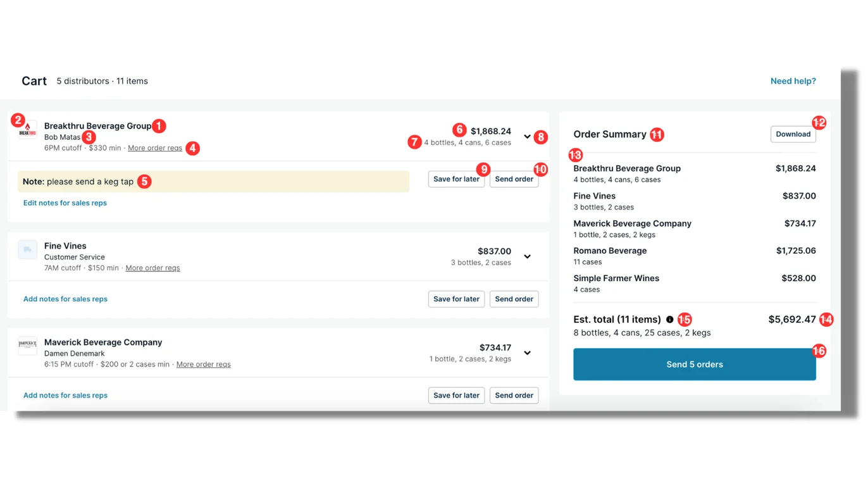Open More order reqs for Breakthru Beverage
This screenshot has height=488, width=868.
coord(154,147)
